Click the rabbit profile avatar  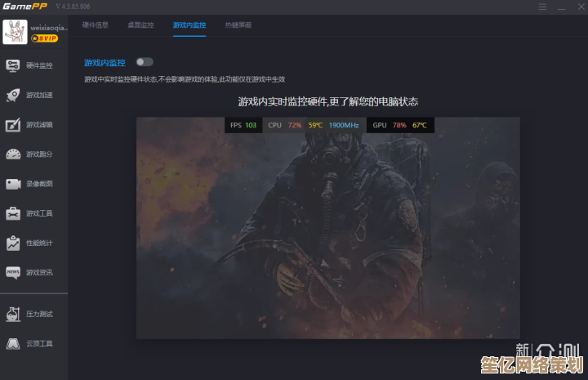click(15, 32)
